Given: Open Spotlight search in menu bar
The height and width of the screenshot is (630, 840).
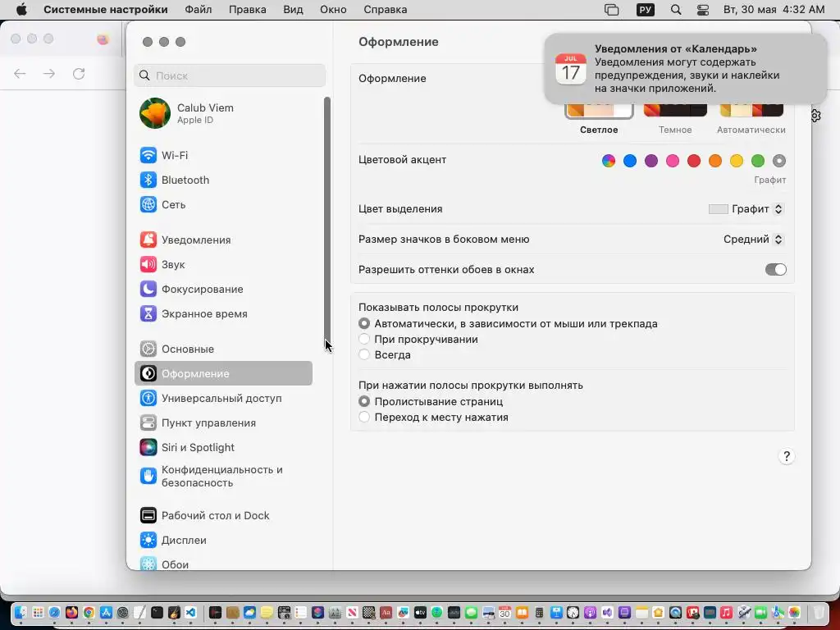Looking at the screenshot, I should 676,10.
